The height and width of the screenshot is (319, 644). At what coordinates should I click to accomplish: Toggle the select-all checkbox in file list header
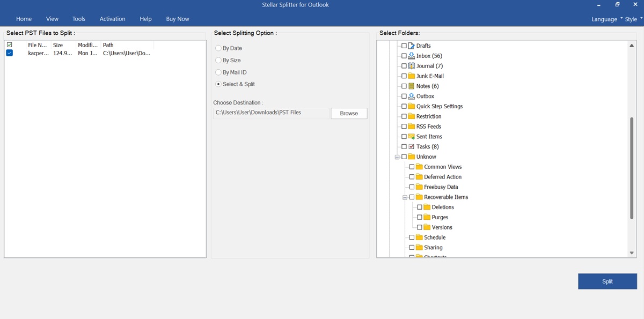pos(10,45)
